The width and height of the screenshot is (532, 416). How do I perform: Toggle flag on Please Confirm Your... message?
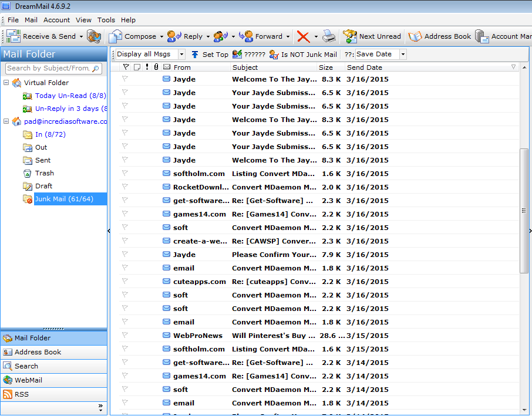point(125,254)
